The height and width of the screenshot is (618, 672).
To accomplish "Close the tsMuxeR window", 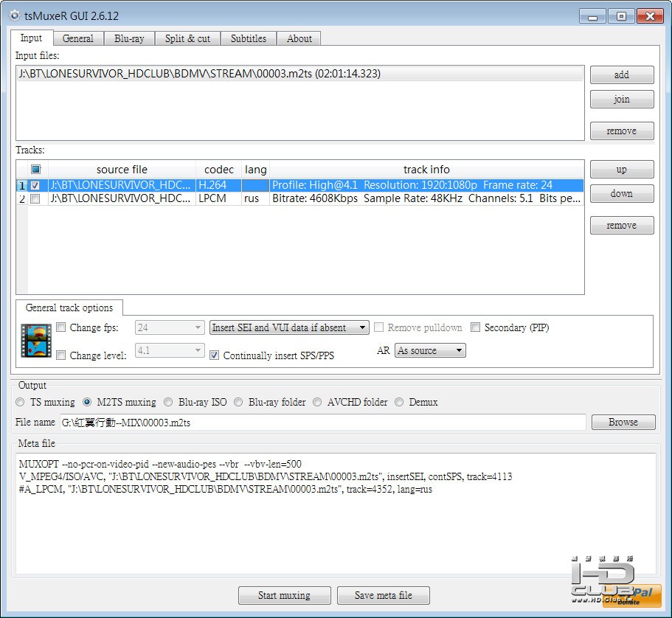I will (x=650, y=17).
